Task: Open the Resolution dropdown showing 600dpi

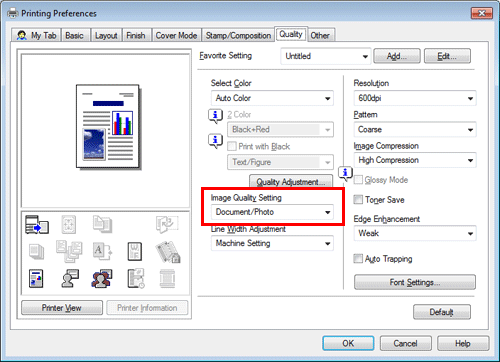Action: coord(415,98)
